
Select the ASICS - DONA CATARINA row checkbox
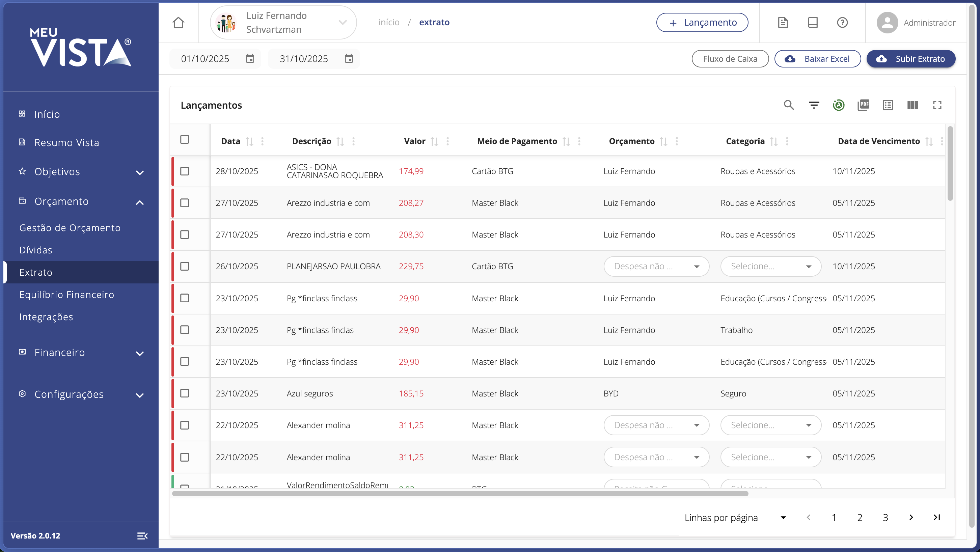pos(185,171)
